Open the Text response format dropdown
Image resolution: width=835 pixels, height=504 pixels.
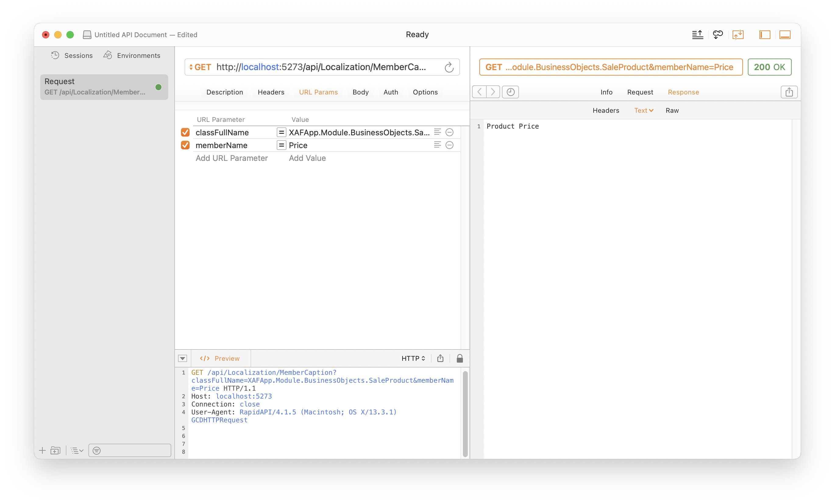tap(643, 111)
